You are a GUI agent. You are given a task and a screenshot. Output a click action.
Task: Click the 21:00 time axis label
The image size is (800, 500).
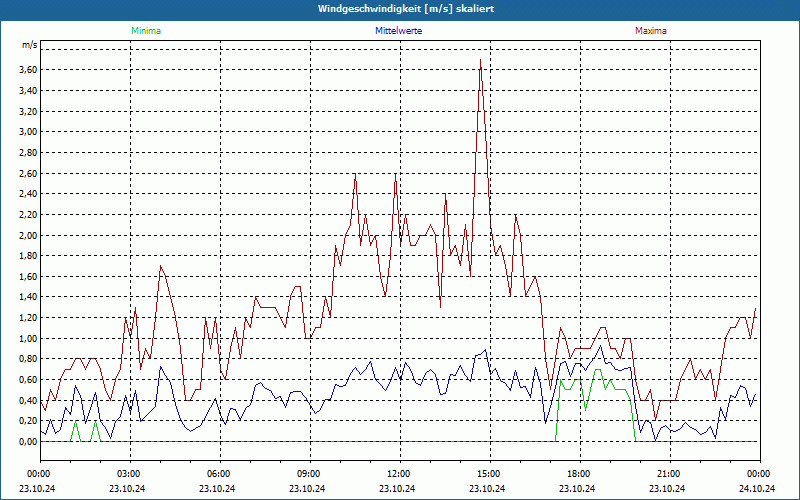pos(669,474)
